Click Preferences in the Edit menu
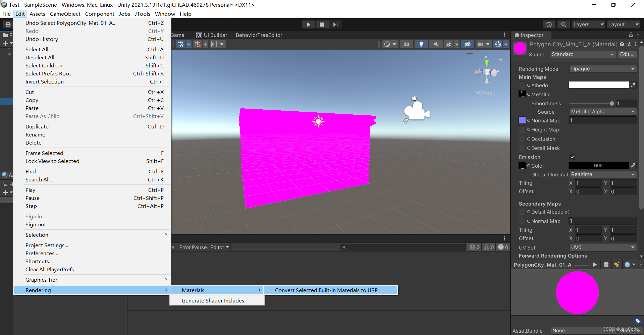 [x=92, y=253]
